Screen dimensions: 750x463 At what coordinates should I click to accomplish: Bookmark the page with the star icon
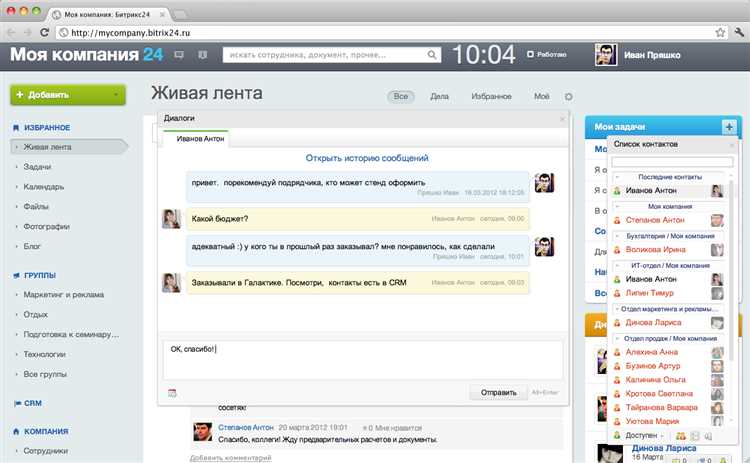pos(720,33)
